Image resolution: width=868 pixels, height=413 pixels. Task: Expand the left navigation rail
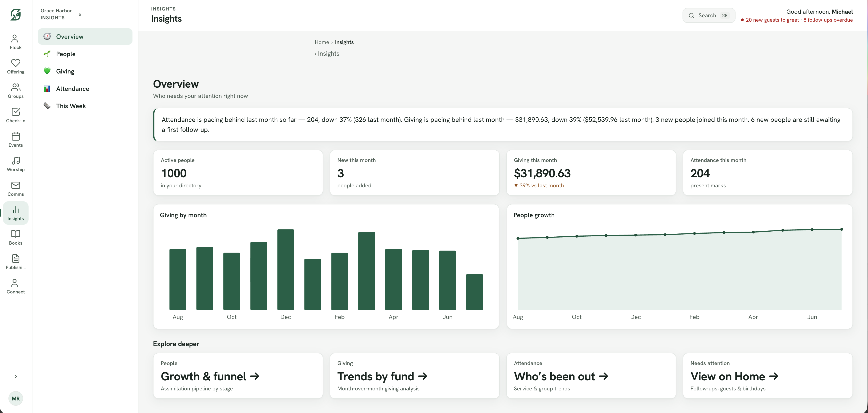[16, 377]
